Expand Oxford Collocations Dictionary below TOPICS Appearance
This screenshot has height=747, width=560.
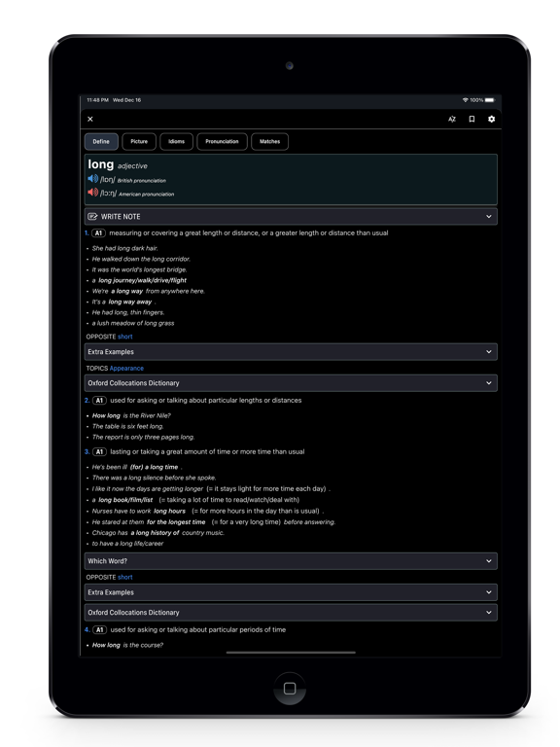tap(291, 383)
